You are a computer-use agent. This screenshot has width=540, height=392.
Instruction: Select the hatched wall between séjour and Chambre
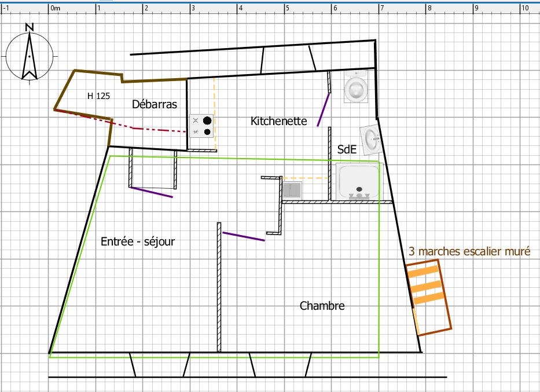219,287
